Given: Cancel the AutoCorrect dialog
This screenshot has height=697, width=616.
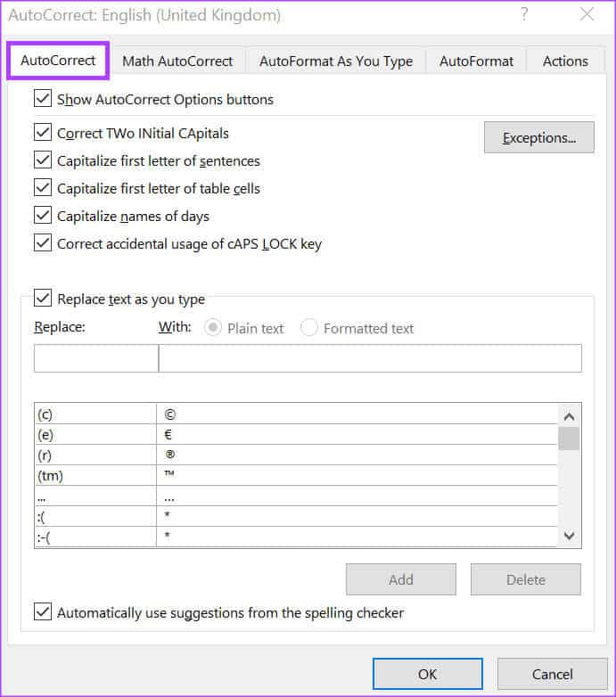Looking at the screenshot, I should click(552, 674).
